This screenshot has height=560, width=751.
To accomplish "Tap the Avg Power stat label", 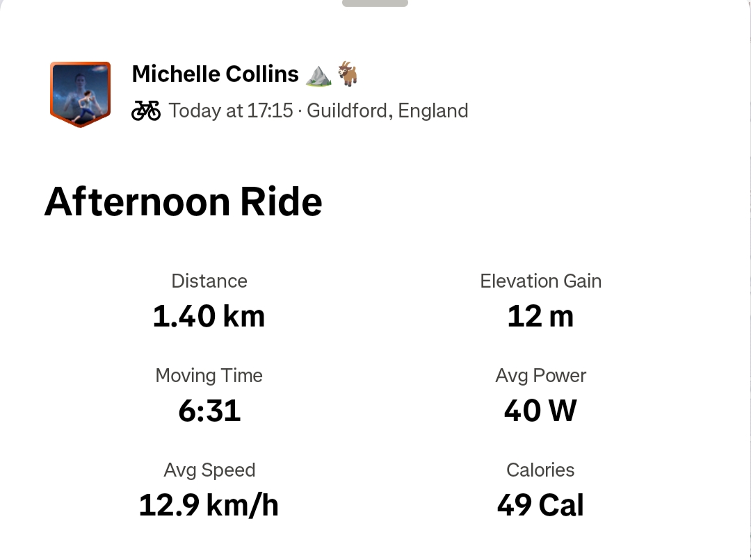I will click(x=540, y=376).
